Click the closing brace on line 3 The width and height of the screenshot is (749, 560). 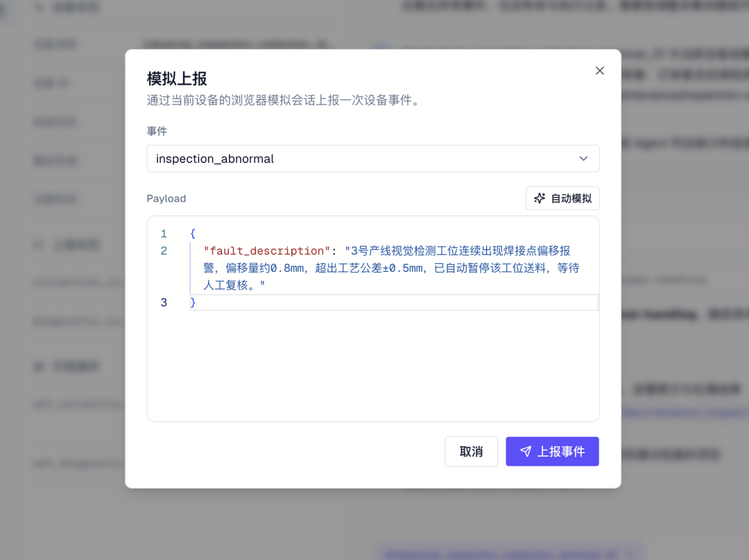(x=193, y=302)
